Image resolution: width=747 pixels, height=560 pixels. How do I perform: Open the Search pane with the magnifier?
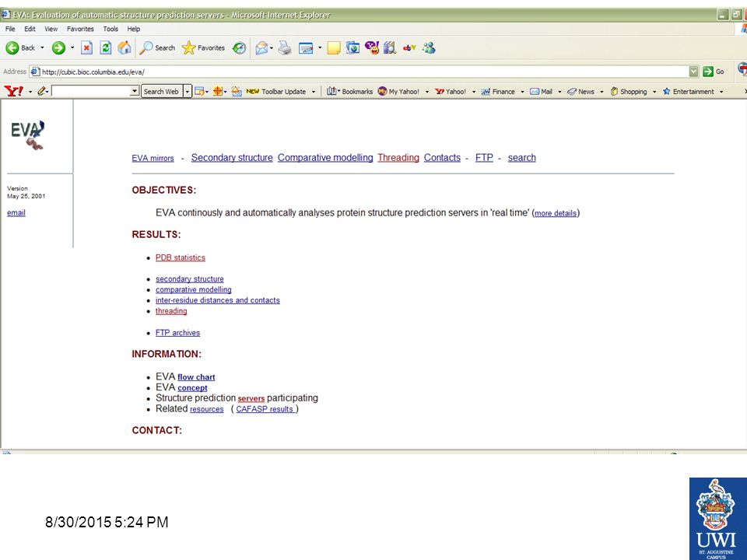pos(157,47)
